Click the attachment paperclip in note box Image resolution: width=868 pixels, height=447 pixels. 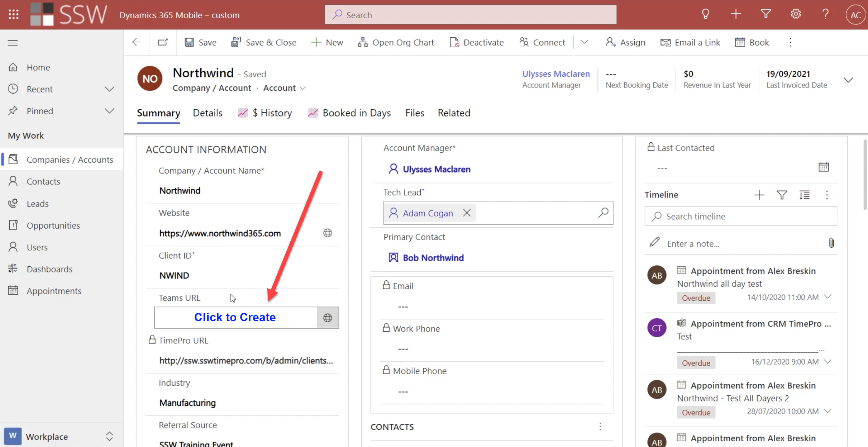[831, 243]
